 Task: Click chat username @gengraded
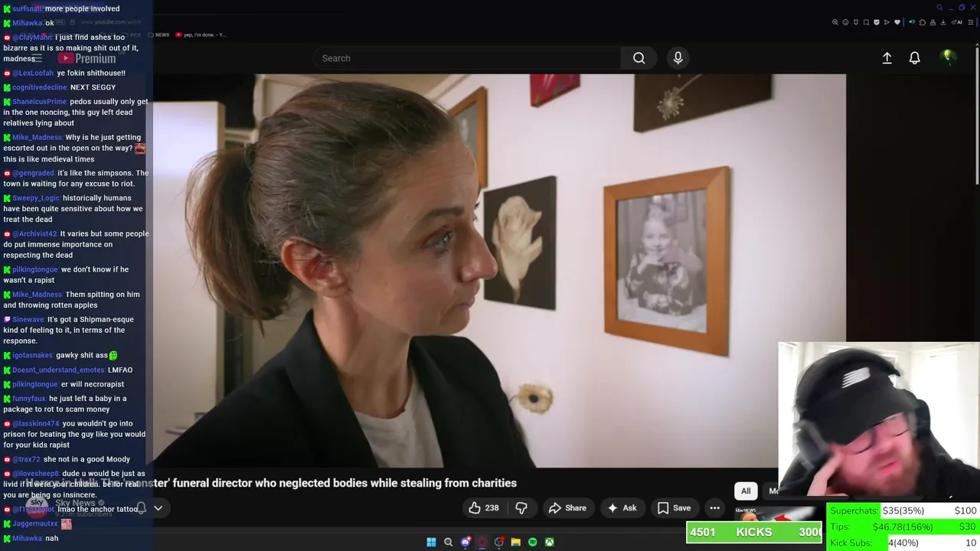tap(33, 173)
